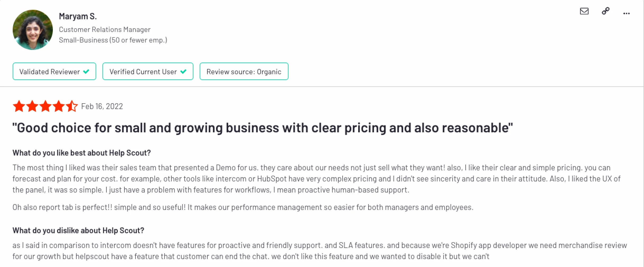Select the review date Feb 16, 2022

click(x=102, y=106)
